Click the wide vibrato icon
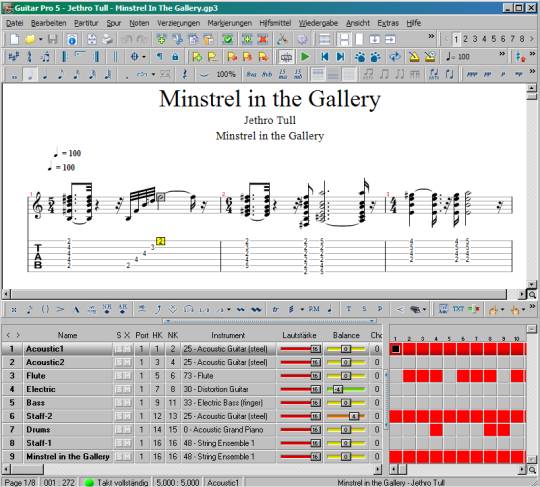The width and height of the screenshot is (540, 487). tap(256, 309)
